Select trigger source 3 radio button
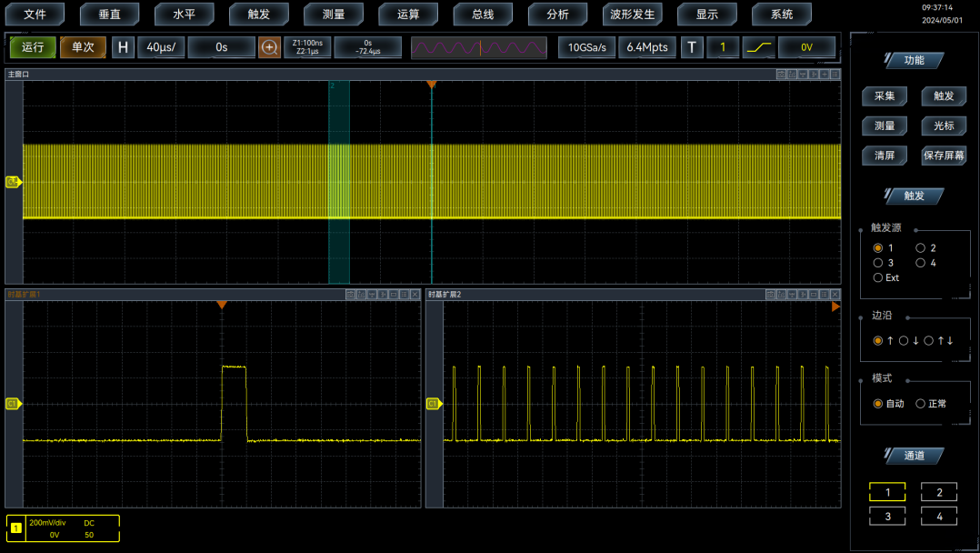 878,263
